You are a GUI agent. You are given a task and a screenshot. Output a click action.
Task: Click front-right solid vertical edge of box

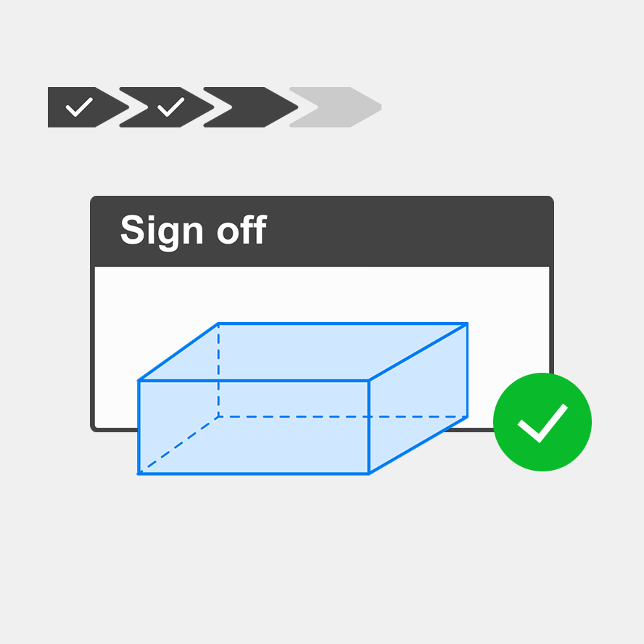369,427
